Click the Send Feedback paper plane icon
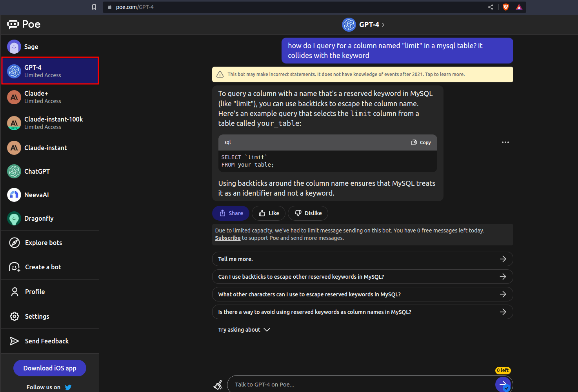The height and width of the screenshot is (392, 578). pos(14,341)
